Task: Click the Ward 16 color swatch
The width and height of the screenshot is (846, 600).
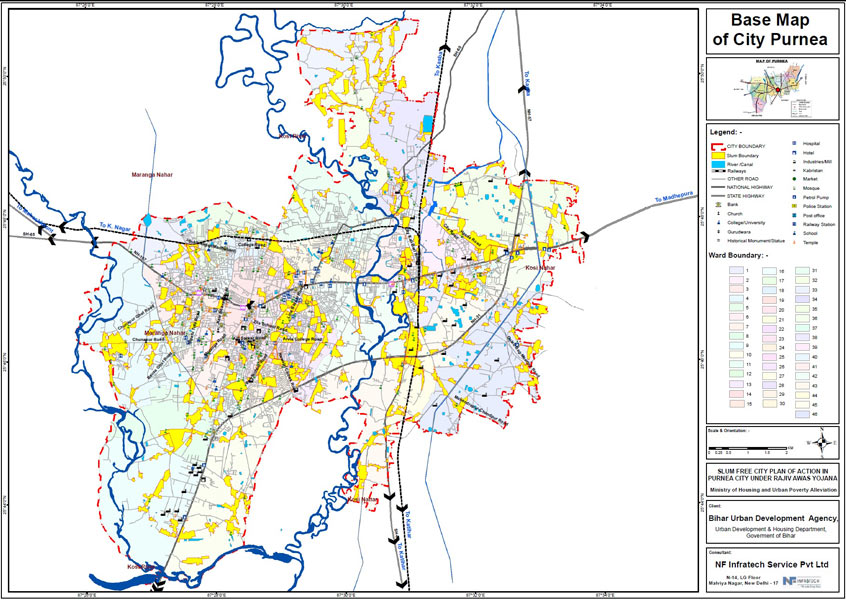Action: coord(769,271)
